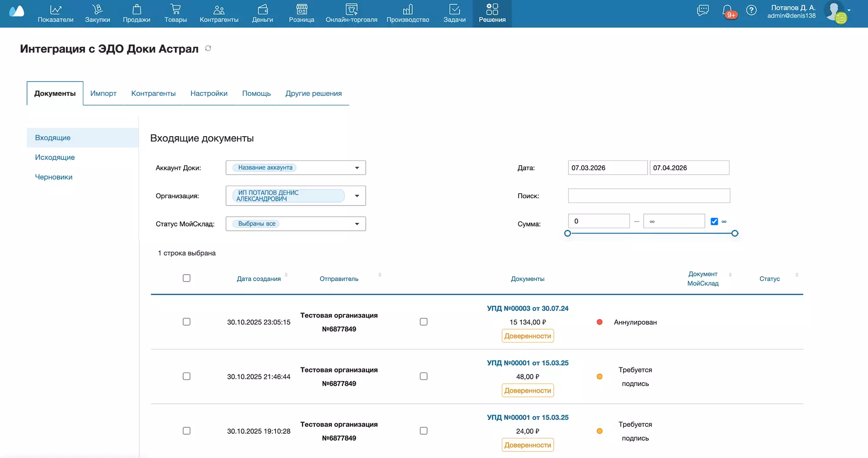Tick the select-all checkbox in table header
Screen dimensions: 868x458
coord(187,278)
